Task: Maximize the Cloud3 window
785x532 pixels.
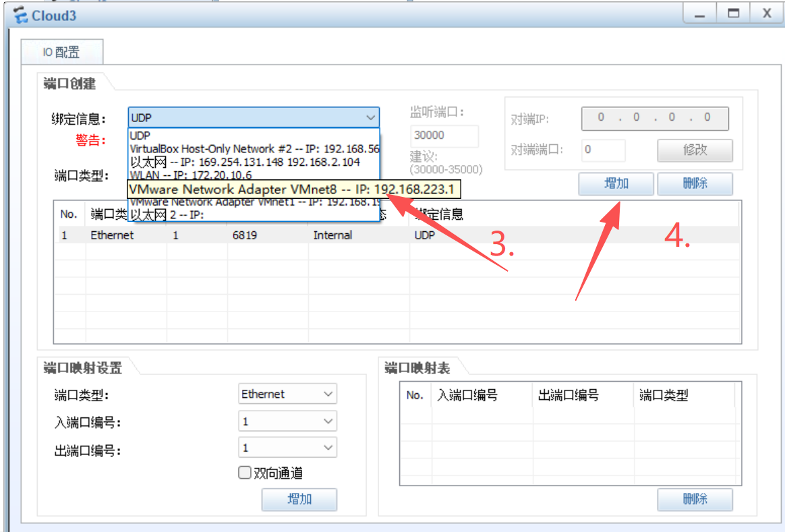Action: click(x=734, y=13)
